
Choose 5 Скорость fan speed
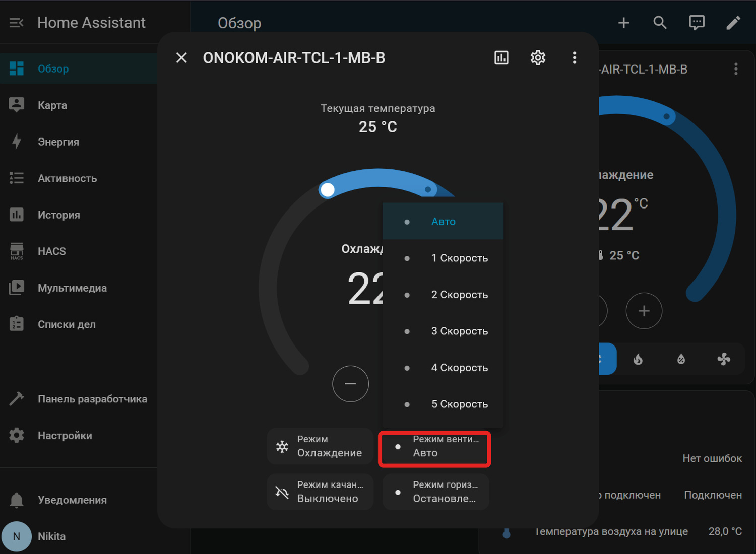click(x=459, y=404)
